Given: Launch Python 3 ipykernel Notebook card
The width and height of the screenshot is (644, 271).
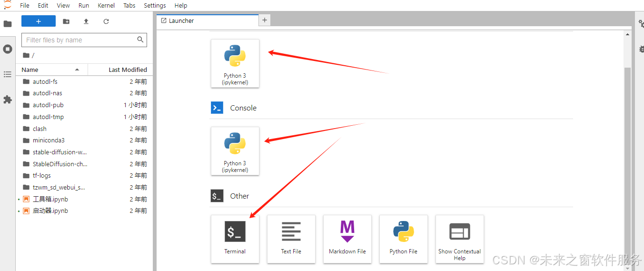Looking at the screenshot, I should (235, 63).
